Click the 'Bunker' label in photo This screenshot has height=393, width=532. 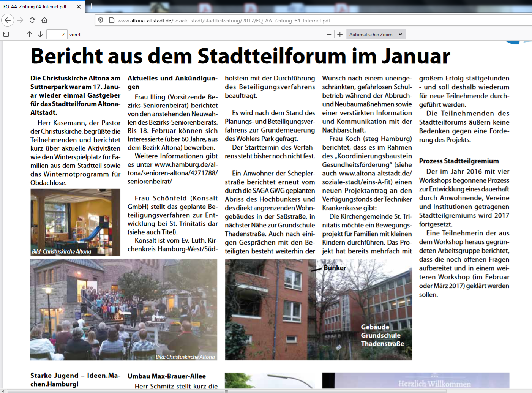[x=335, y=268]
